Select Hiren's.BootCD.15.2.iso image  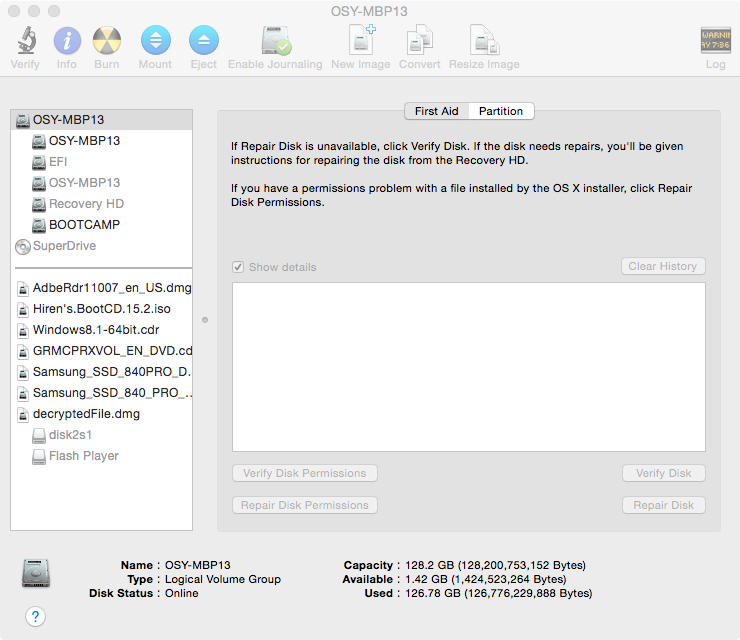(x=101, y=309)
